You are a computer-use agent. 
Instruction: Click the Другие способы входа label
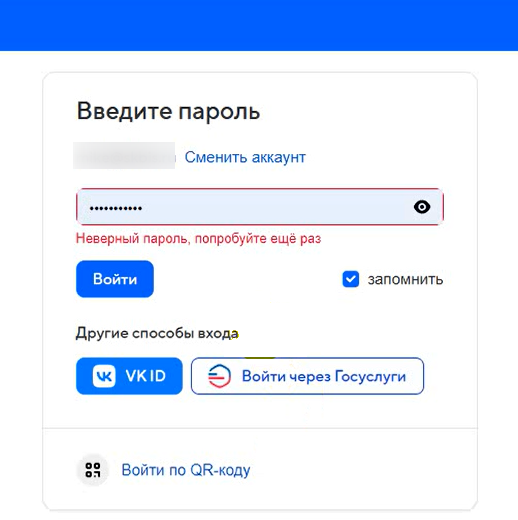coord(157,333)
